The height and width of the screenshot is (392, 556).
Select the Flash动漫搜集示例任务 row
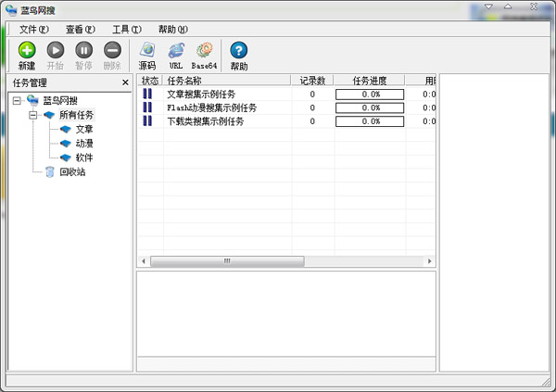point(286,107)
